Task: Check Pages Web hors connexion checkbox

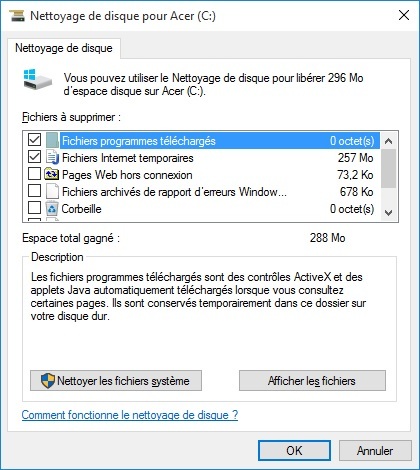Action: [34, 174]
